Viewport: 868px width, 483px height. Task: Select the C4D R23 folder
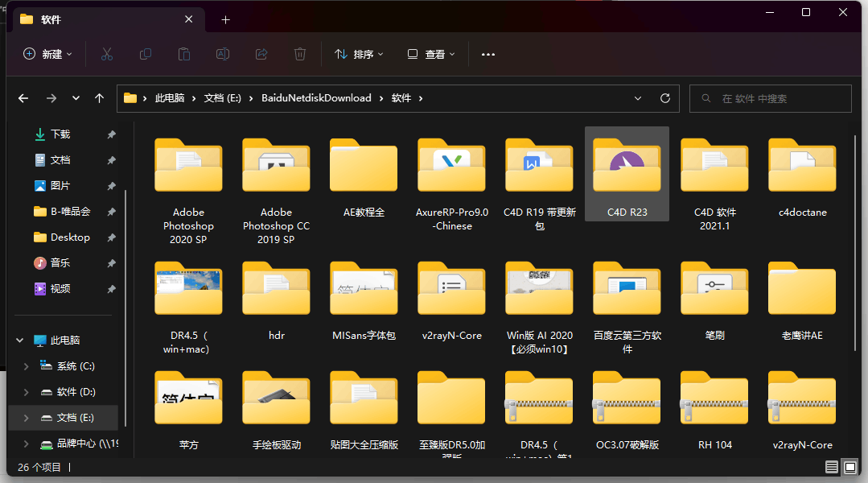pyautogui.click(x=627, y=174)
